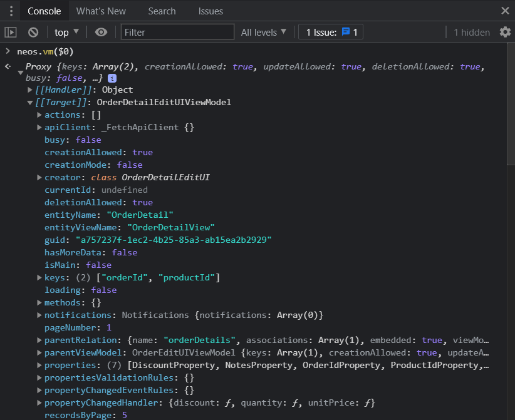Open the top JavaScript context dropdown
Image resolution: width=515 pixels, height=420 pixels.
click(66, 32)
